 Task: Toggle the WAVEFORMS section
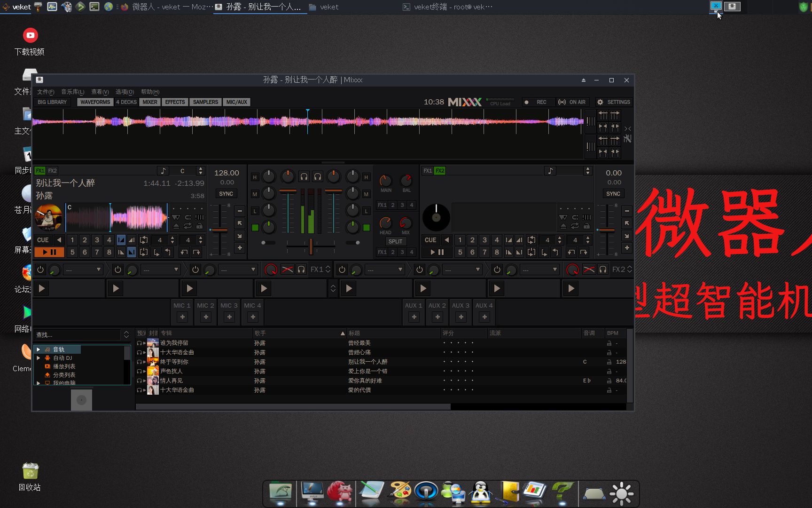click(95, 102)
